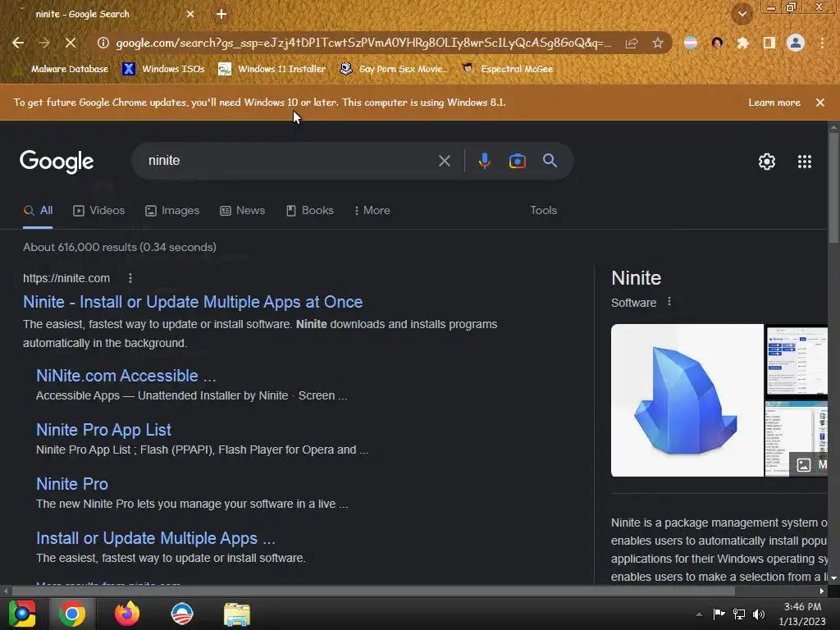
Task: View top-right Ninite screenshot thumbnail
Action: [x=797, y=362]
